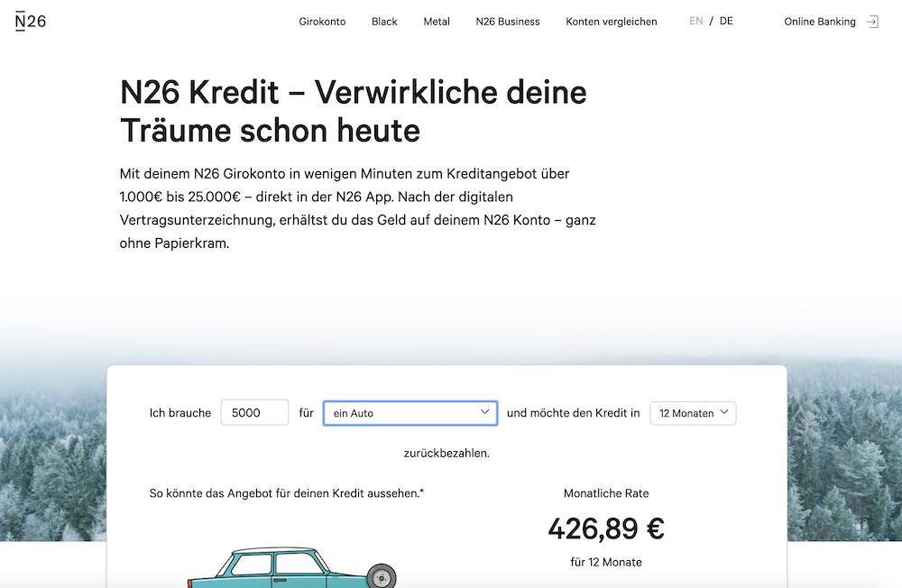Open the Online Banking link
Screen dimensions: 902x588
[x=820, y=22]
